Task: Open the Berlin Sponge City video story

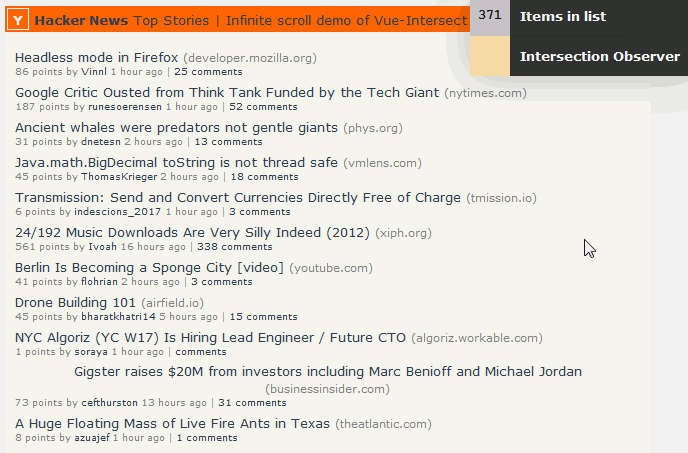Action: [150, 268]
